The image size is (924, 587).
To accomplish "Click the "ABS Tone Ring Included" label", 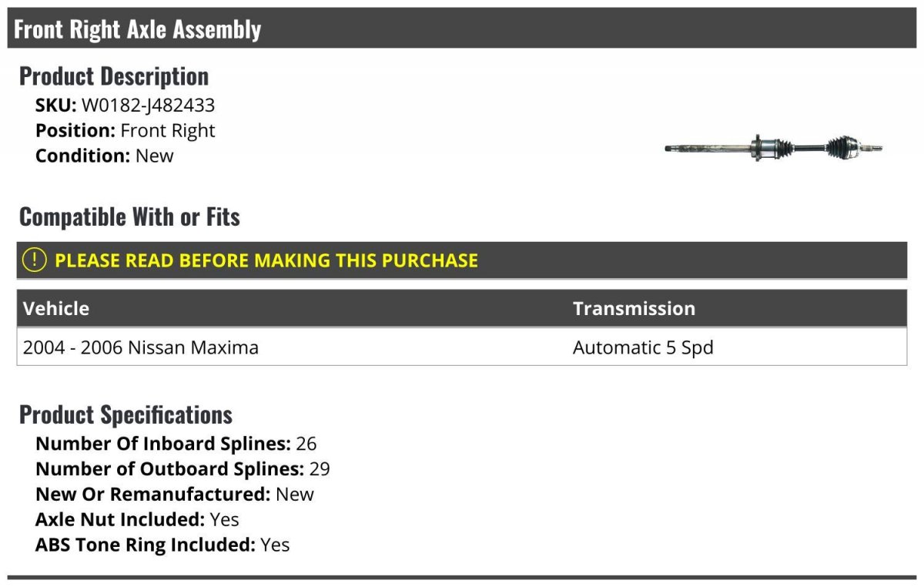I will (x=145, y=545).
